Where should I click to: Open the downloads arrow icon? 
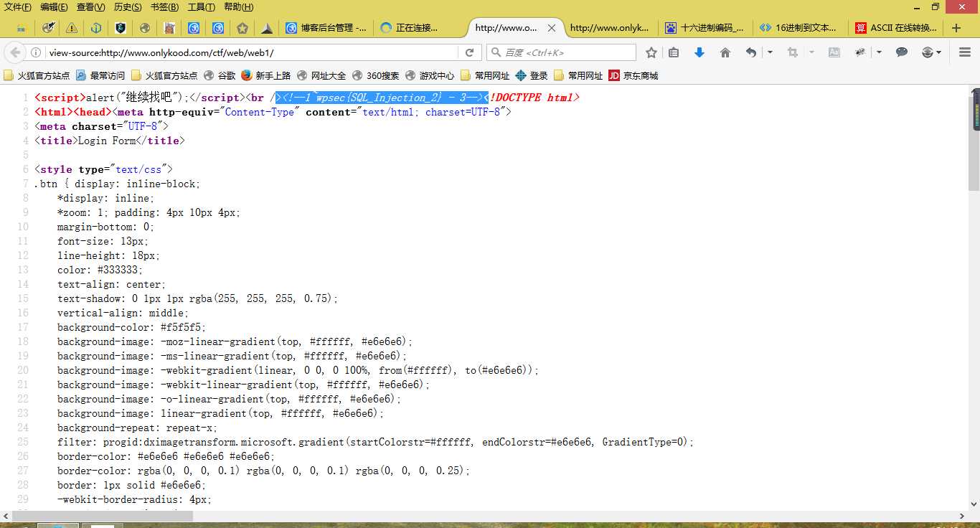tap(699, 52)
